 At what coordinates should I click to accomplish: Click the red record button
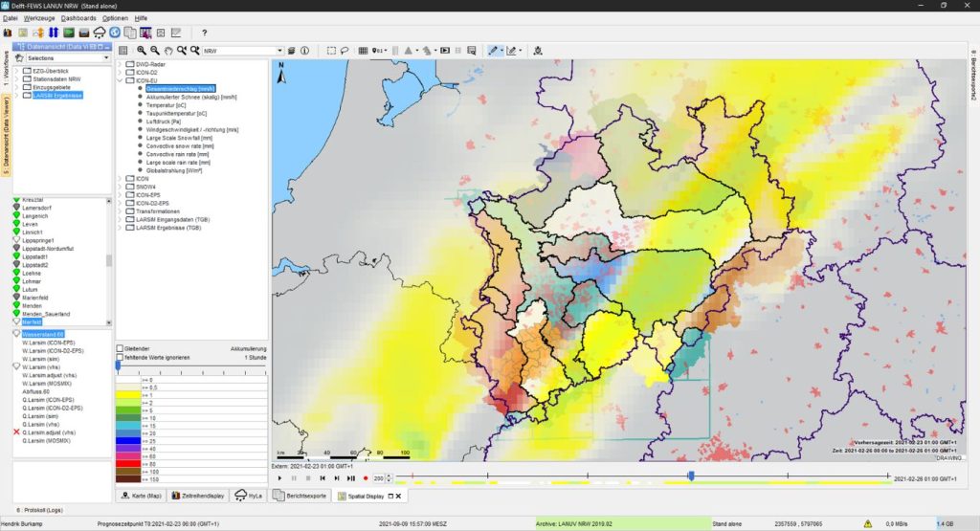366,477
